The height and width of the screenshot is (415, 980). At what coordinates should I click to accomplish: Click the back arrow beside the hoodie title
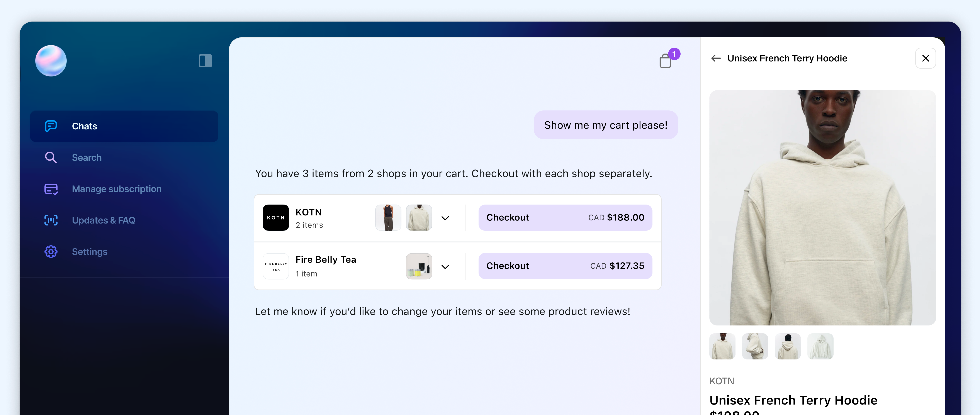[x=716, y=58]
